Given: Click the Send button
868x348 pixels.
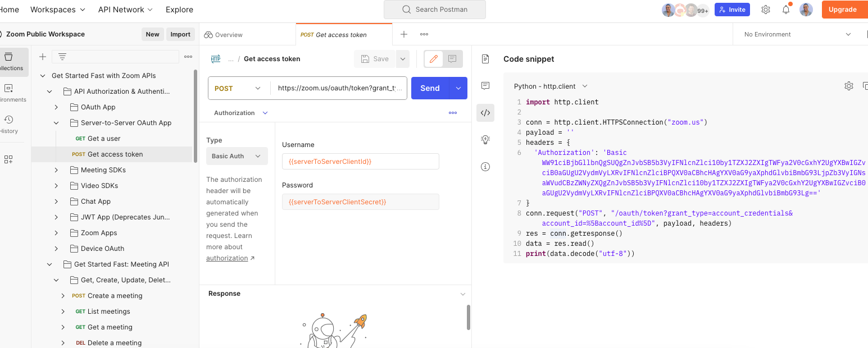Looking at the screenshot, I should [x=430, y=88].
